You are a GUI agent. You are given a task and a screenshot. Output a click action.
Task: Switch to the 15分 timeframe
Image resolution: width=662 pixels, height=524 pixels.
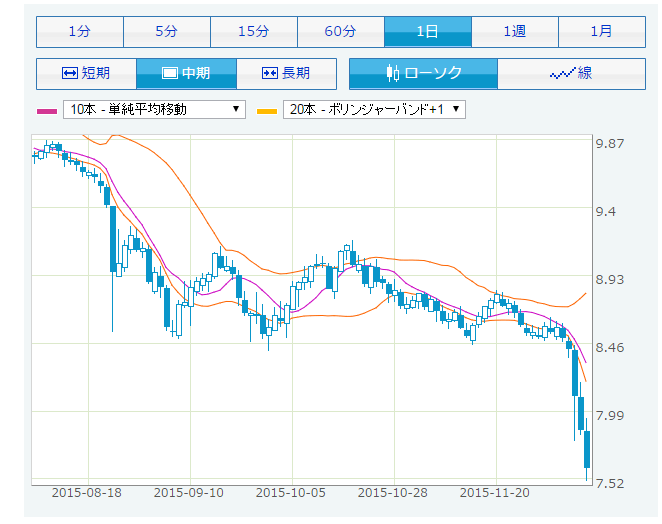[x=254, y=32]
